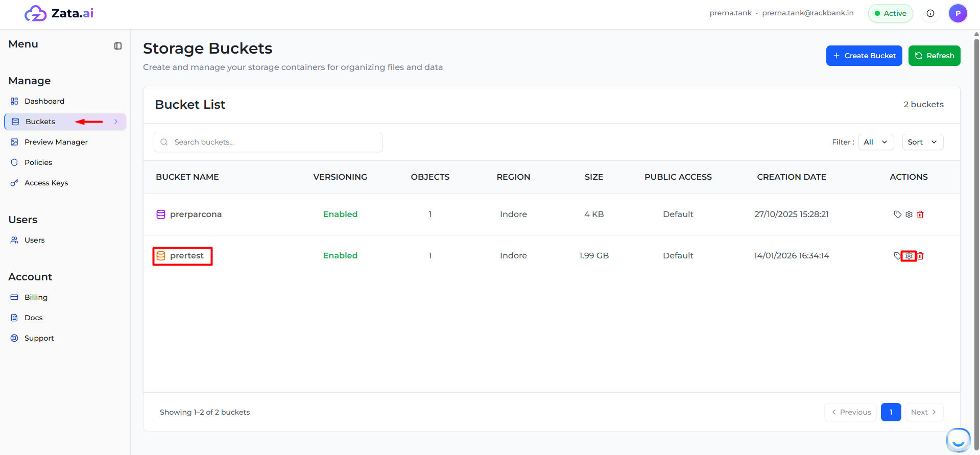Click the info icon in top bar
The width and height of the screenshot is (980, 455).
(930, 13)
